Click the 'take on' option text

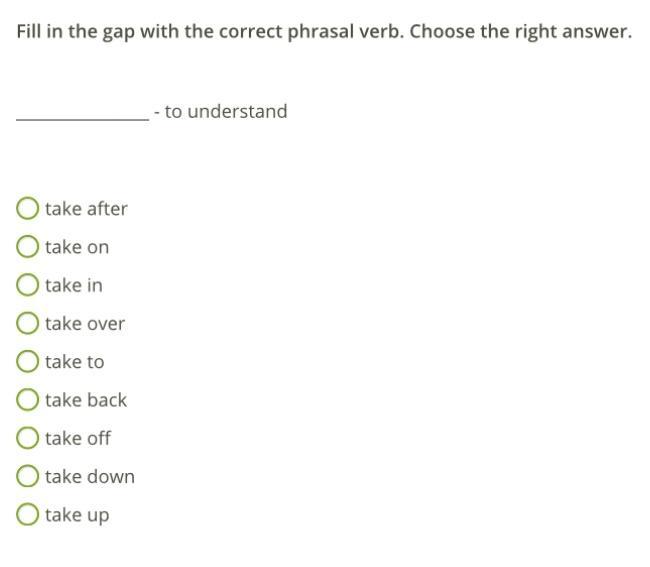(77, 247)
